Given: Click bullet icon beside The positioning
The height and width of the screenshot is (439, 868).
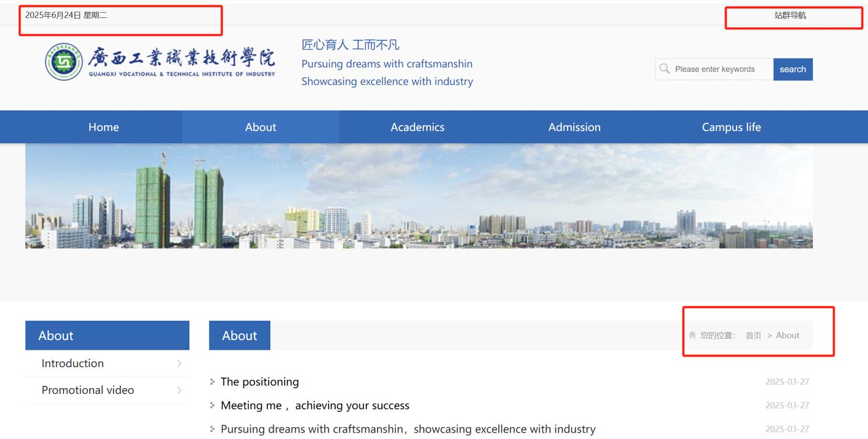Looking at the screenshot, I should tap(212, 382).
